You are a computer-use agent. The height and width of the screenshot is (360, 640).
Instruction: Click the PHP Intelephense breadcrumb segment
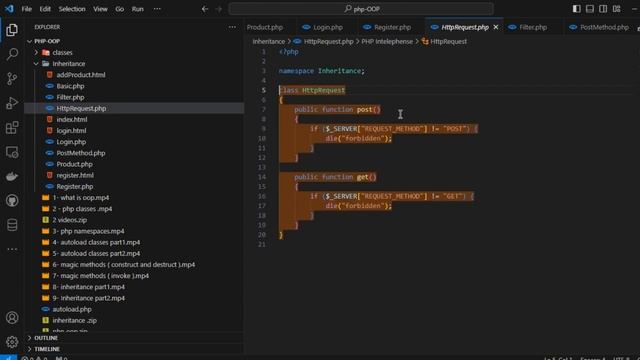click(387, 41)
